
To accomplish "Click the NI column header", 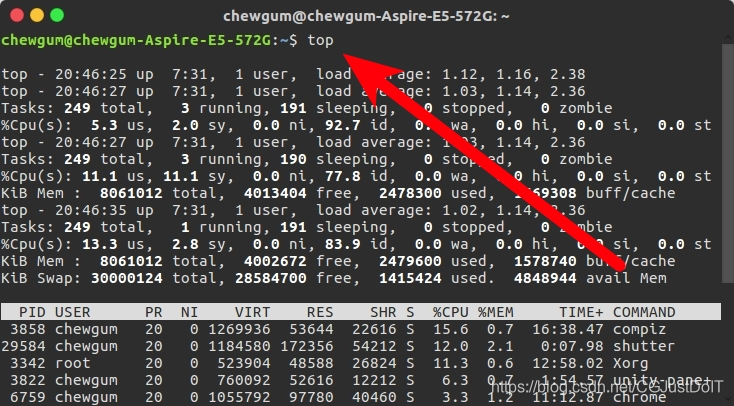I will point(190,312).
